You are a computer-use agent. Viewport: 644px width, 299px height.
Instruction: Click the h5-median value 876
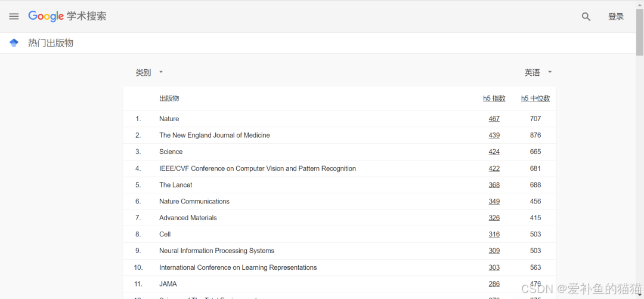pos(535,135)
